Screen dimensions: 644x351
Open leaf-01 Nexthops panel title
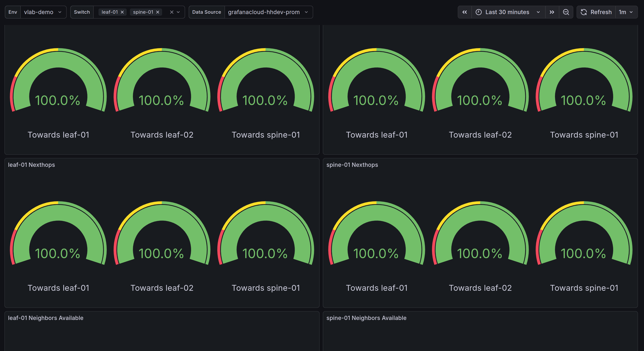[x=31, y=165]
